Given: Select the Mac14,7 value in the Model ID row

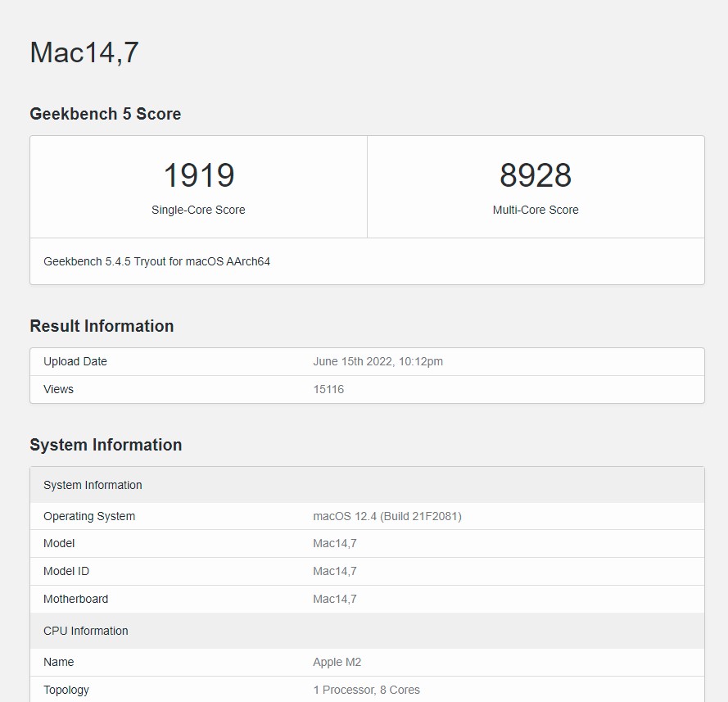Looking at the screenshot, I should [x=335, y=571].
